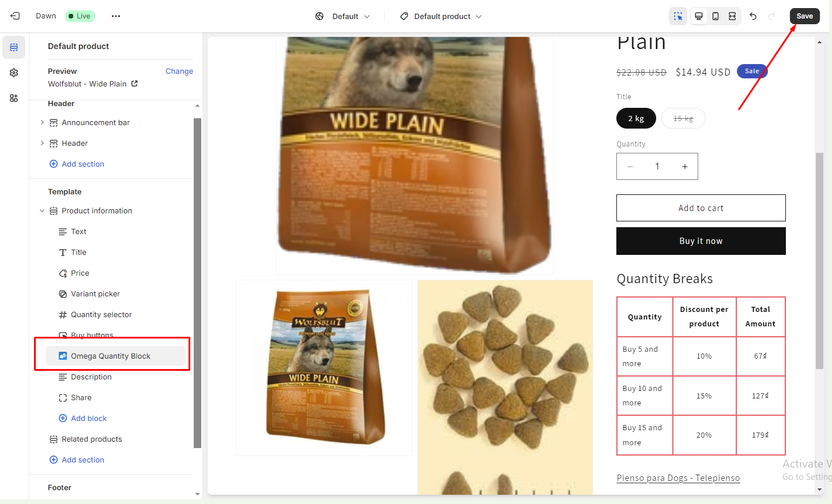Click the Product information section icon

coord(54,211)
